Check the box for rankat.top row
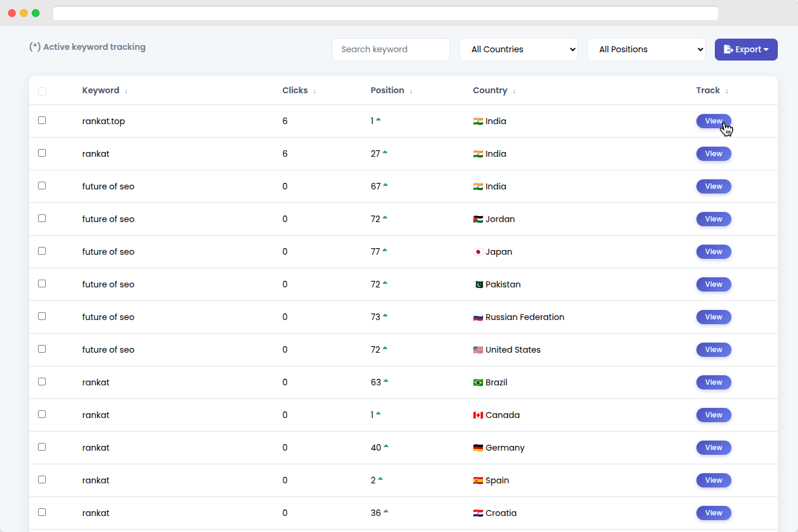 coord(42,121)
